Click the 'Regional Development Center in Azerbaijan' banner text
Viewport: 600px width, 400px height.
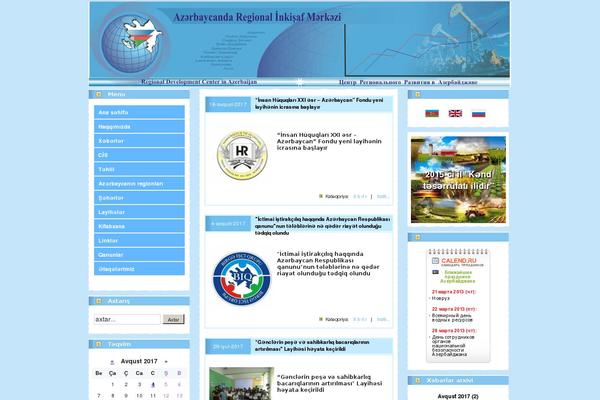pos(199,82)
